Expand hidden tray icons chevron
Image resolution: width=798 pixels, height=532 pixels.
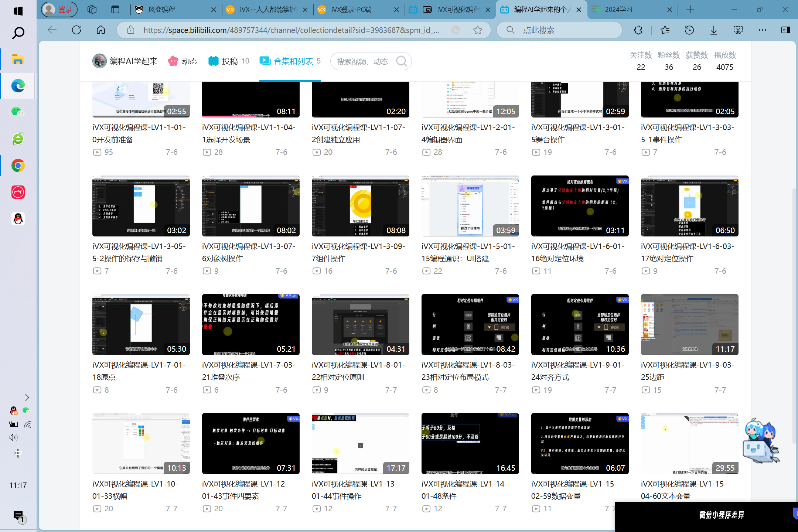27,398
